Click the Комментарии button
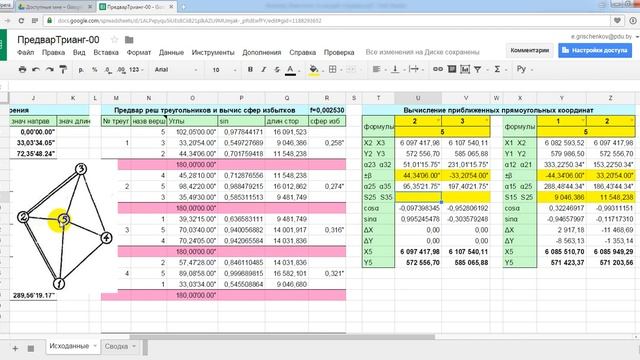 (x=530, y=50)
